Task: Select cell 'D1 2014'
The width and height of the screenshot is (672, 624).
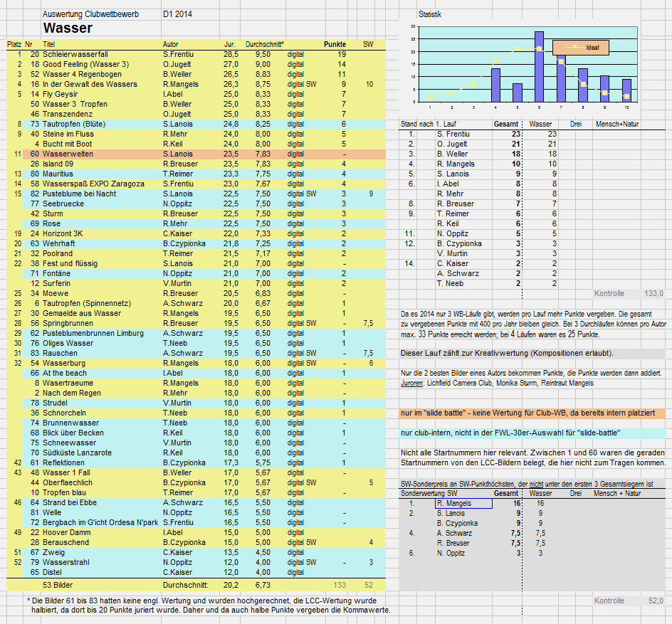Action: [177, 14]
